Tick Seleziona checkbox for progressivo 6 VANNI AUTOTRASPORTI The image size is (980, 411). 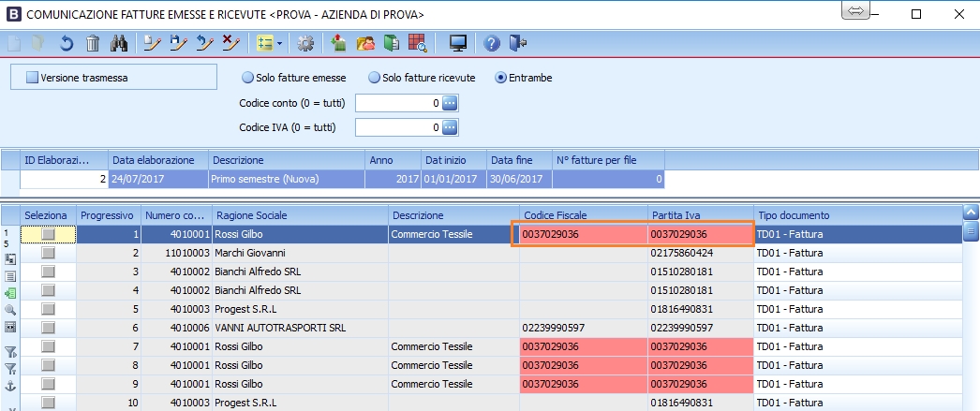48,328
